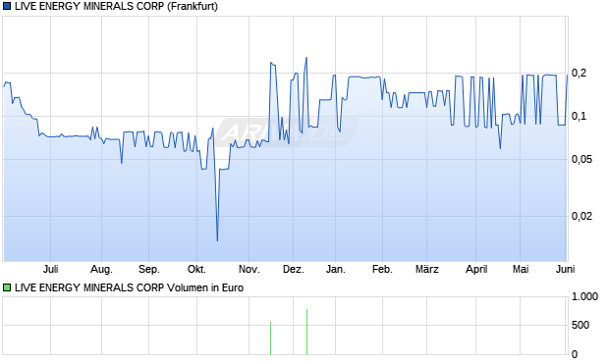Click the 'März' month label
This screenshot has height=364, width=609.
(427, 269)
